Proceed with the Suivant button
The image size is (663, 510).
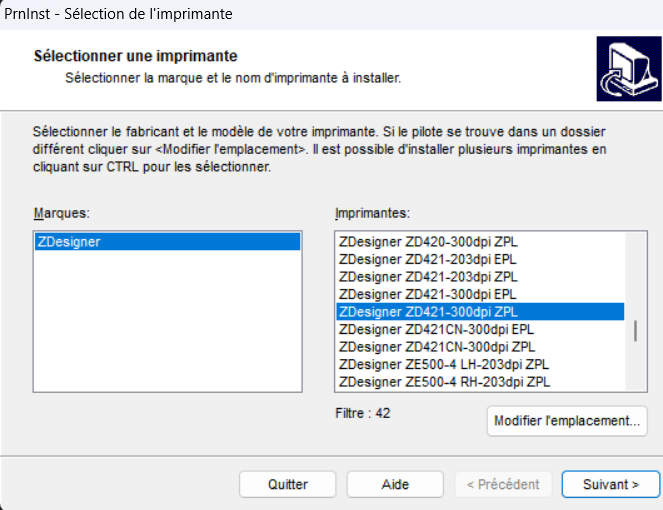click(x=610, y=484)
